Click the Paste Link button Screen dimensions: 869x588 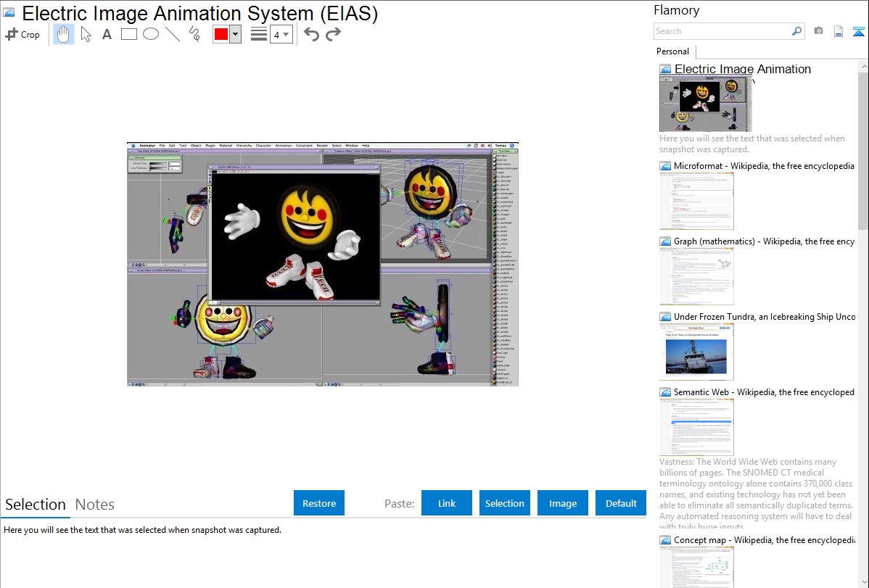447,503
